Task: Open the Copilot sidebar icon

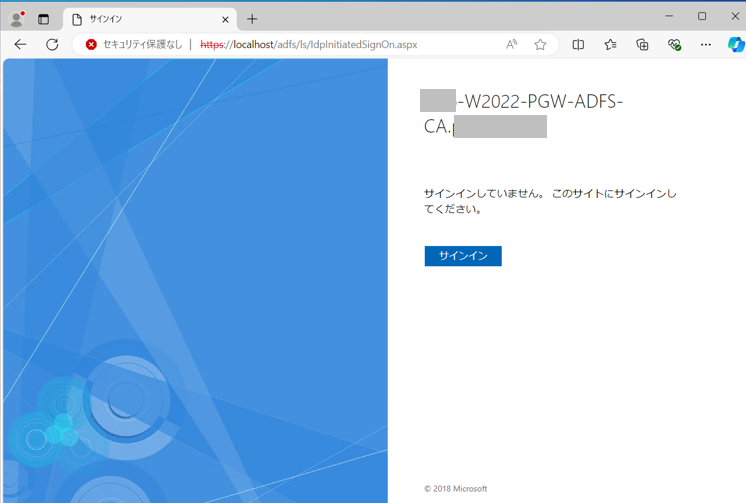Action: point(736,44)
